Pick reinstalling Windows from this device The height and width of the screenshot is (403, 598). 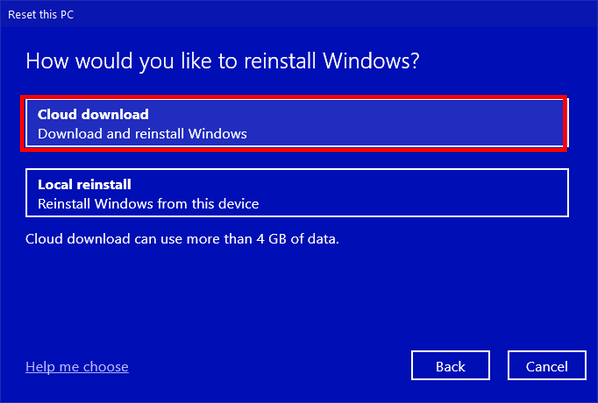(297, 193)
